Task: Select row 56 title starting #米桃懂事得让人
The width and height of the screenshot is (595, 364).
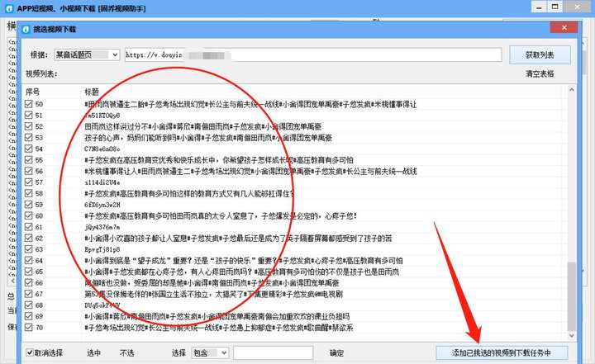Action: point(250,171)
